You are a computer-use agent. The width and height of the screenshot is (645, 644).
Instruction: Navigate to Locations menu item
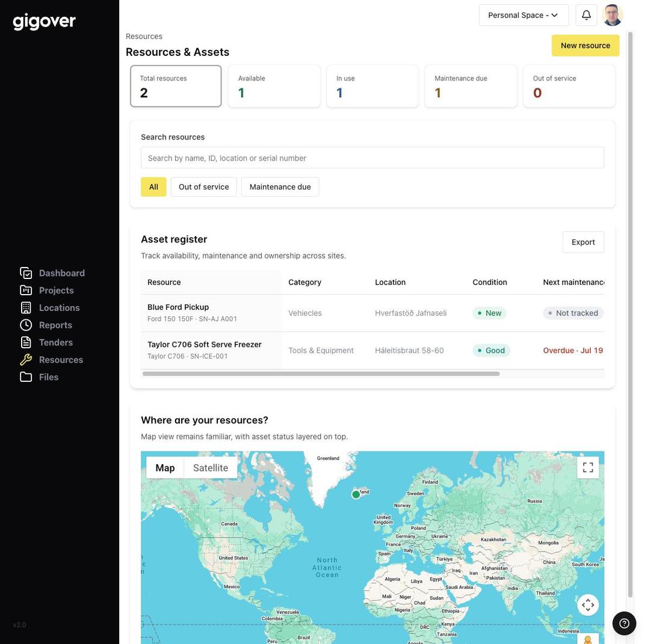click(x=59, y=307)
